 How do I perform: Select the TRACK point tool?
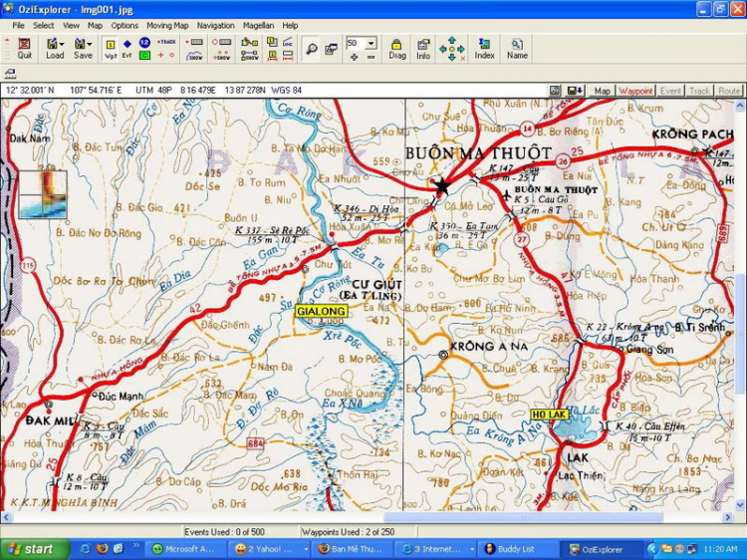(x=166, y=43)
